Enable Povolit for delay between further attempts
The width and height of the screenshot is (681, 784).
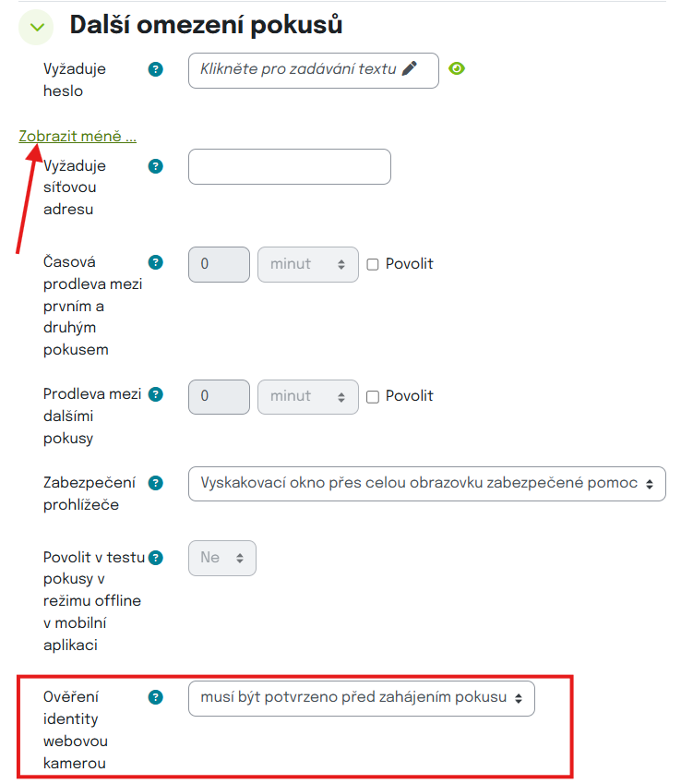click(373, 396)
